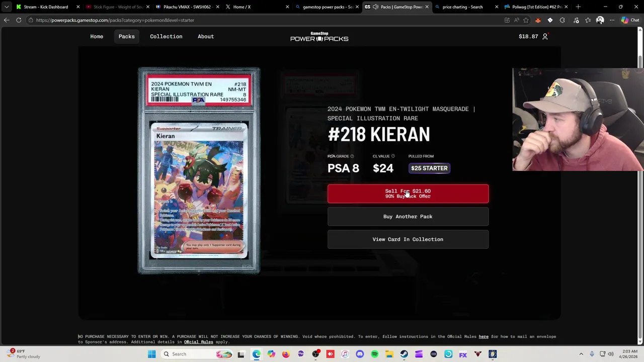This screenshot has height=362, width=644.
Task: Open Official Rules 'here' link
Action: (484, 336)
